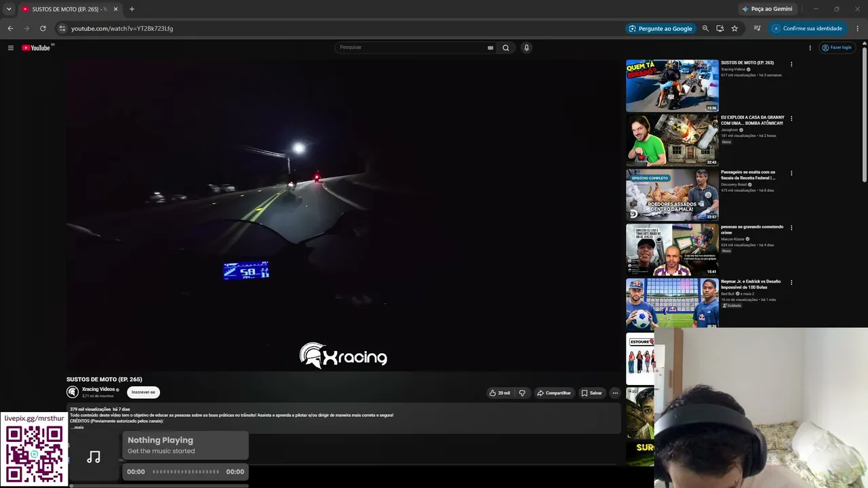Open the title 'EU EXPLODI A CASA DA GRANNY'
Screen dimensions: 868x488
coord(753,120)
